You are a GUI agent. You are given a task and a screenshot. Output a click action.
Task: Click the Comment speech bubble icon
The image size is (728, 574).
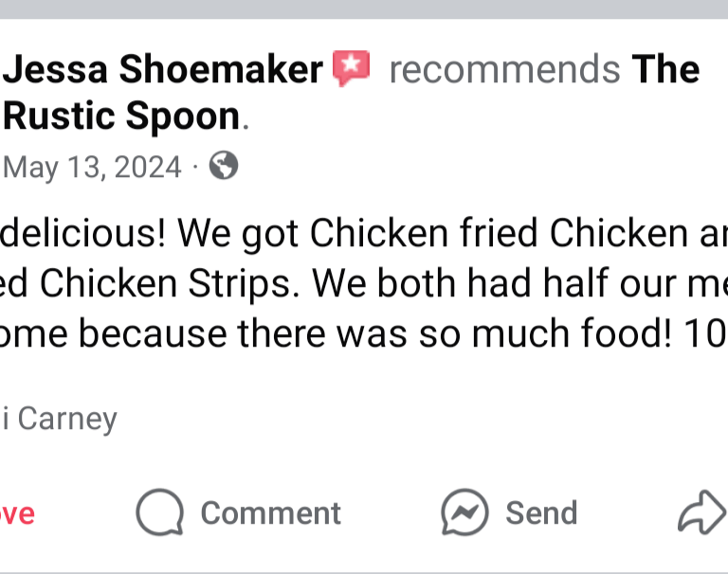click(x=159, y=512)
